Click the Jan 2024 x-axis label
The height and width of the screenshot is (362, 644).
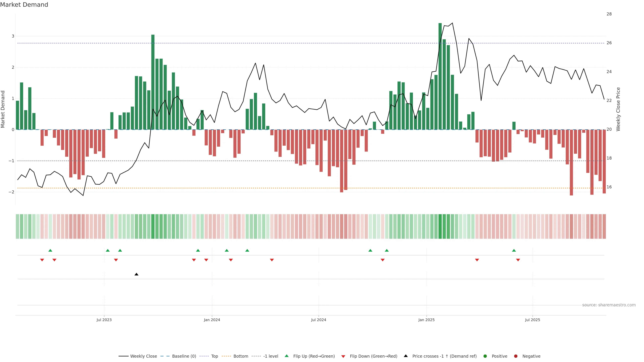(x=212, y=320)
